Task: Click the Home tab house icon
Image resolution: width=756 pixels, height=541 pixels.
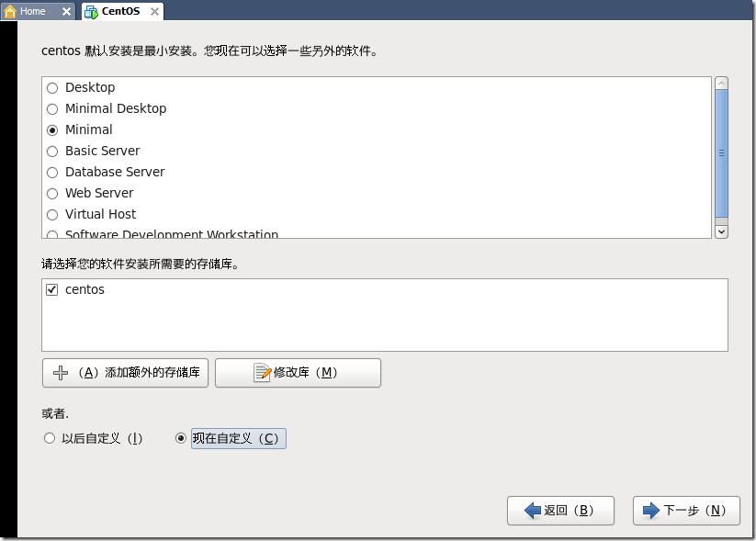Action: tap(11, 12)
